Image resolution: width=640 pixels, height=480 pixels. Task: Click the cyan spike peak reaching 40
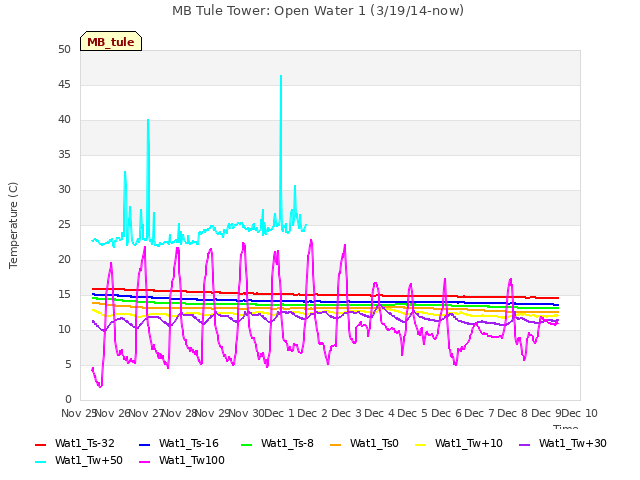[148, 120]
